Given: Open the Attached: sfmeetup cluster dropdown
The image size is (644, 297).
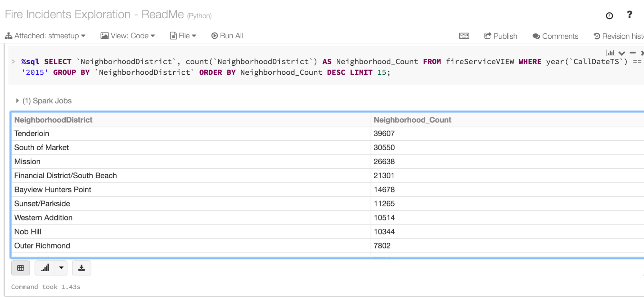Looking at the screenshot, I should 45,36.
